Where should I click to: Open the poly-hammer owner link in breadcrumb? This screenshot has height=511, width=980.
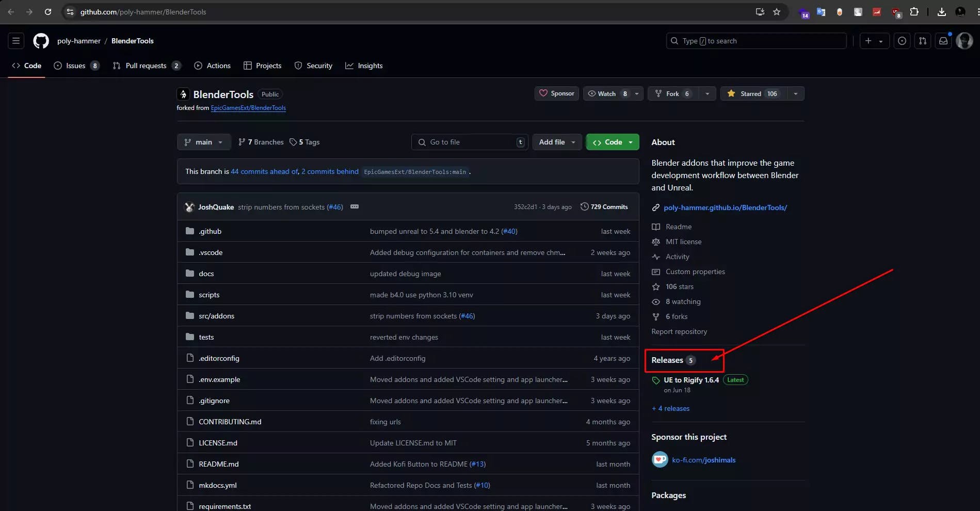tap(79, 41)
